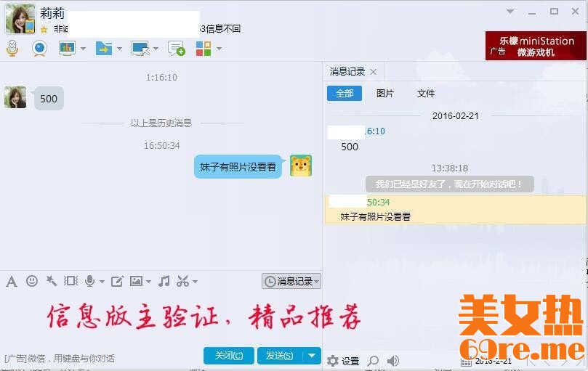Click the font style A icon
This screenshot has height=371, width=588.
[x=12, y=281]
